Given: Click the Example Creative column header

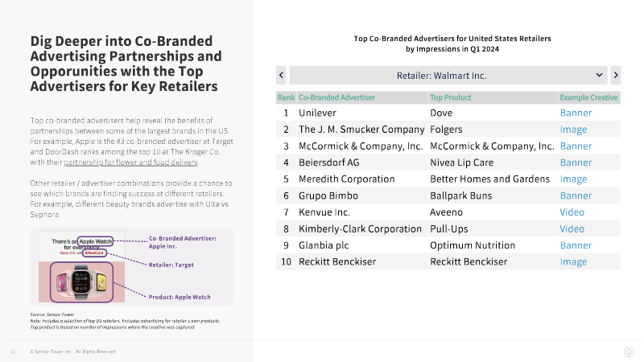Looking at the screenshot, I should click(x=588, y=97).
